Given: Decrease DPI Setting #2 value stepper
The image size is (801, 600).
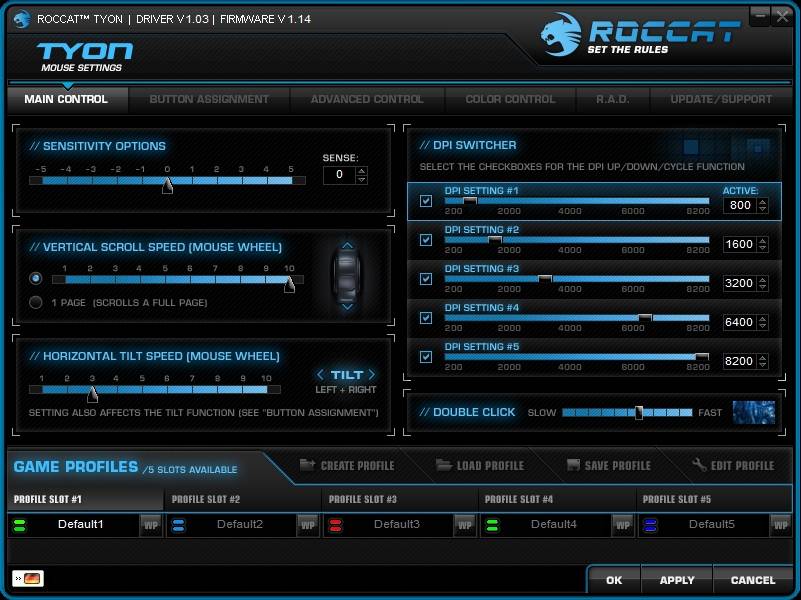Looking at the screenshot, I should coord(763,248).
